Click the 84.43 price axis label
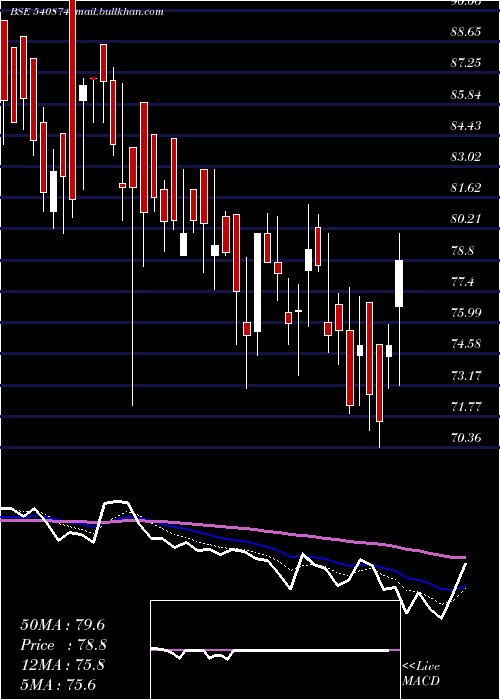This screenshot has height=700, width=500. click(466, 126)
